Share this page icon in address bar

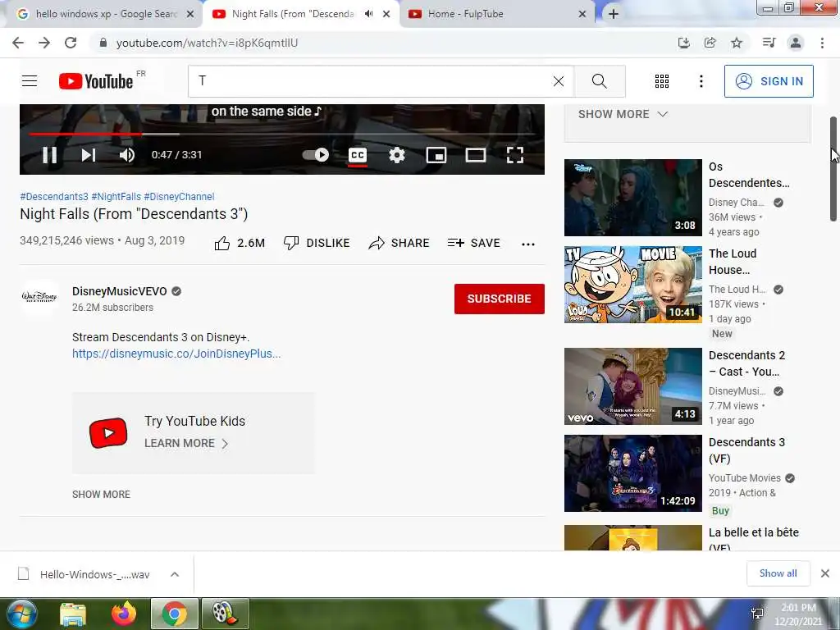(710, 43)
